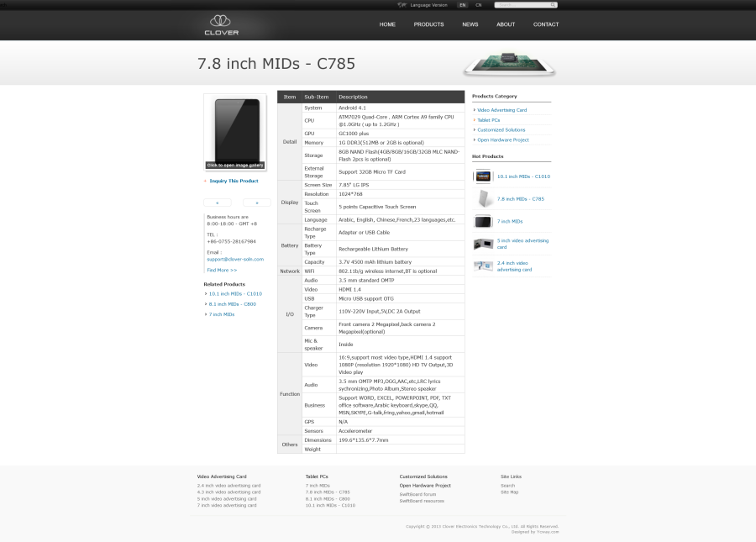Navigate to the CONTACT page
The image size is (756, 542).
(546, 24)
